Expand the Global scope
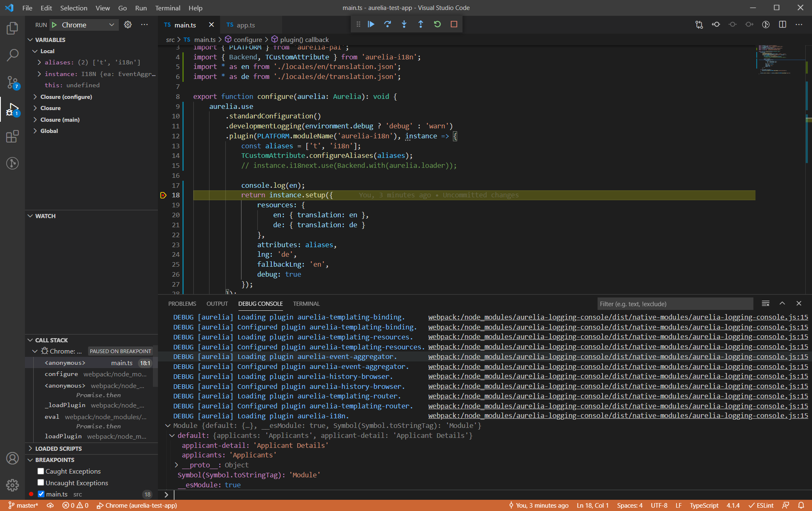 (35, 131)
